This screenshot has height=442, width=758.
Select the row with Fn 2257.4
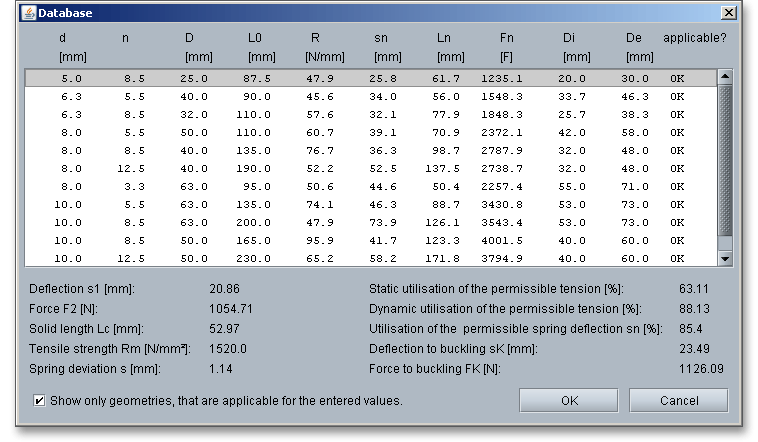370,186
